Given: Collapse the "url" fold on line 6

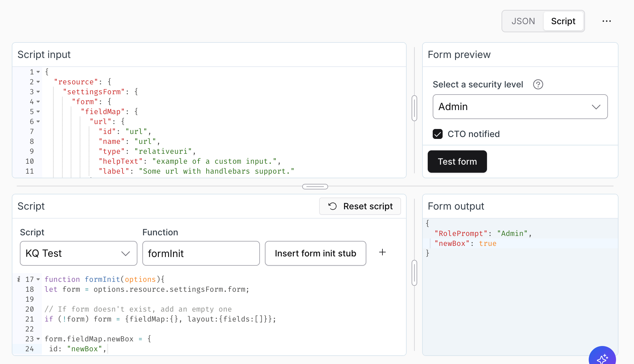Looking at the screenshot, I should click(38, 122).
